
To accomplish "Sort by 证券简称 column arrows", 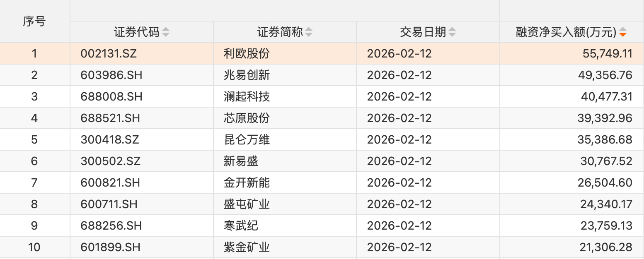I will pos(309,32).
